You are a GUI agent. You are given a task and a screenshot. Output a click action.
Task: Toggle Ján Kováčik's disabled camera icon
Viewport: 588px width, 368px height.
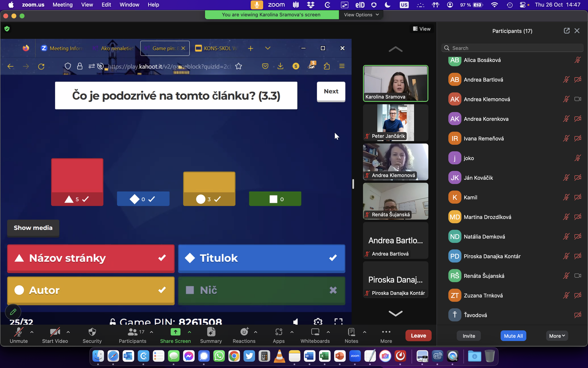[x=578, y=178]
